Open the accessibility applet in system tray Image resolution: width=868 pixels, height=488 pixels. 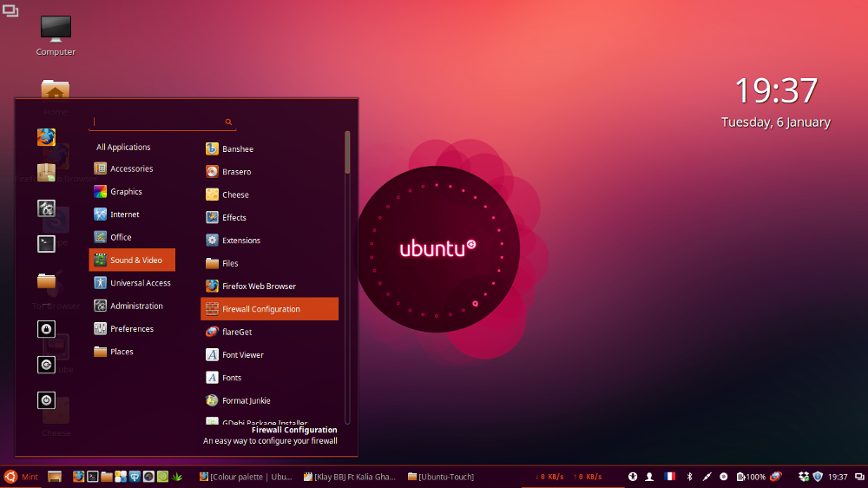pyautogui.click(x=633, y=477)
